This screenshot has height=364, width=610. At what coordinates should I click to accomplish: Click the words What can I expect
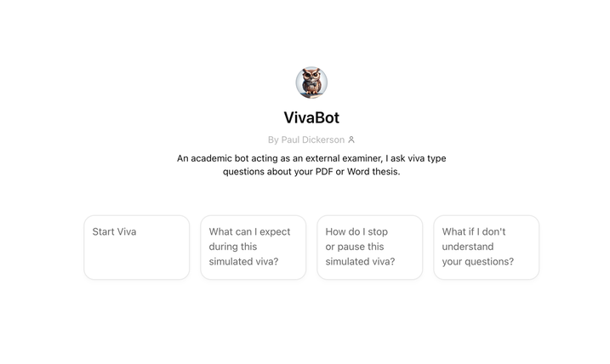(x=250, y=232)
